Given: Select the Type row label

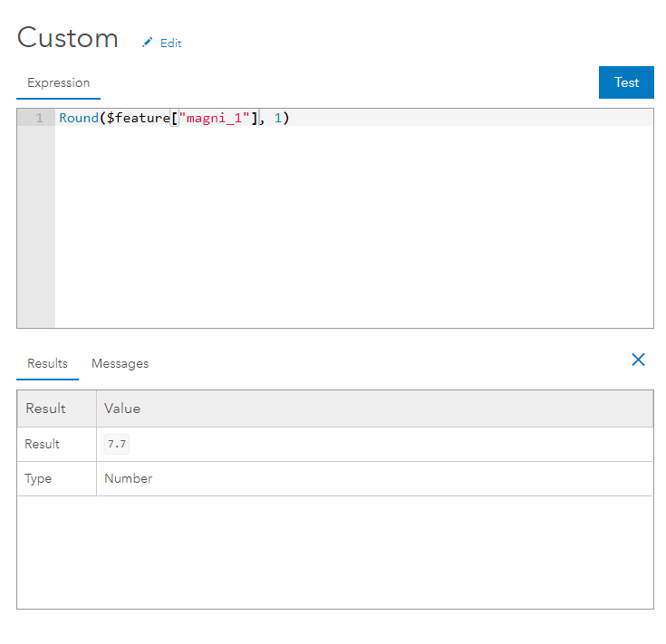Looking at the screenshot, I should (x=38, y=478).
